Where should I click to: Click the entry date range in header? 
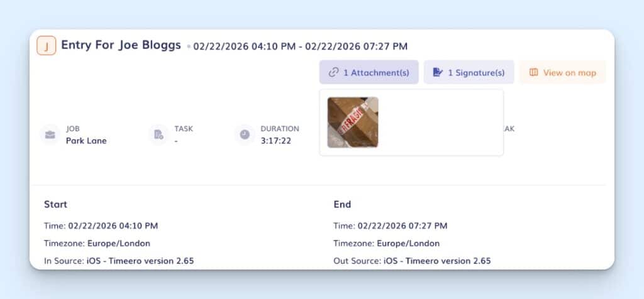pos(300,46)
